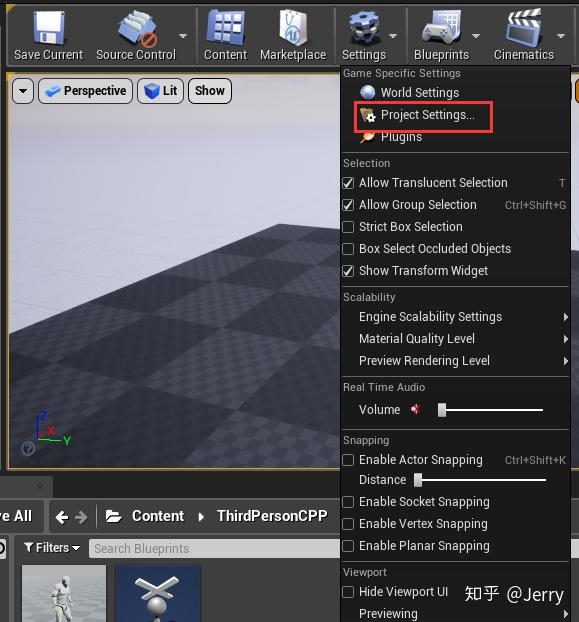Go back with the Content Browser left arrow
Image resolution: width=579 pixels, height=622 pixels.
point(61,517)
